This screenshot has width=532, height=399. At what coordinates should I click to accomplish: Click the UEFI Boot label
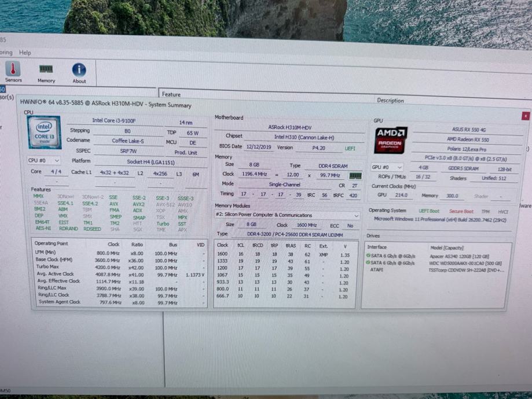[x=429, y=211]
